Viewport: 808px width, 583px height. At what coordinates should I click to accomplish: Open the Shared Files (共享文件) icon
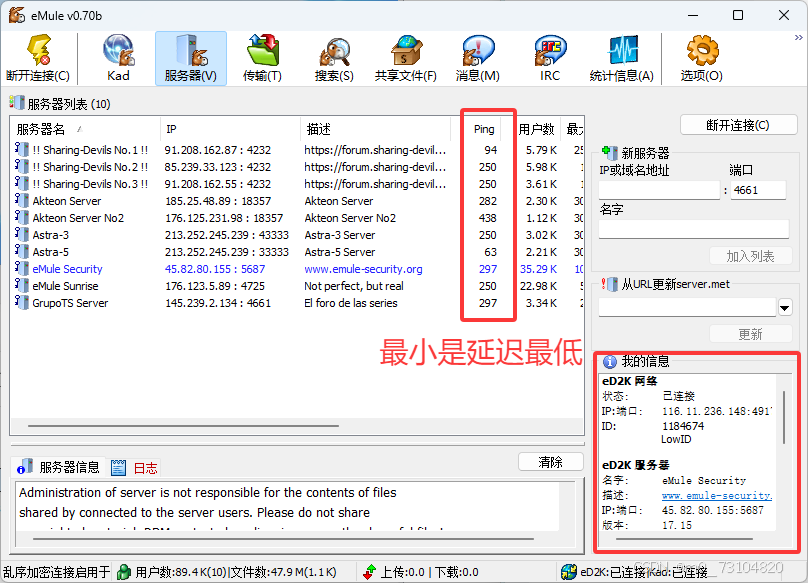(x=406, y=58)
